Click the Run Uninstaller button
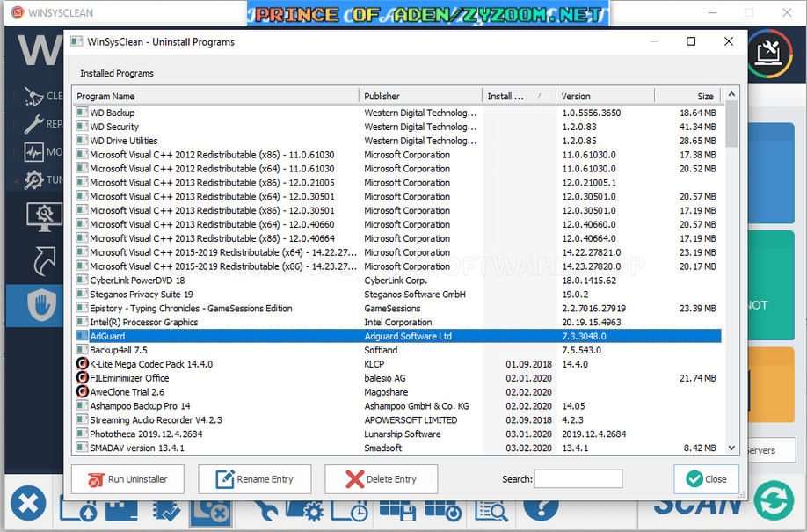This screenshot has width=807, height=532. [x=127, y=479]
